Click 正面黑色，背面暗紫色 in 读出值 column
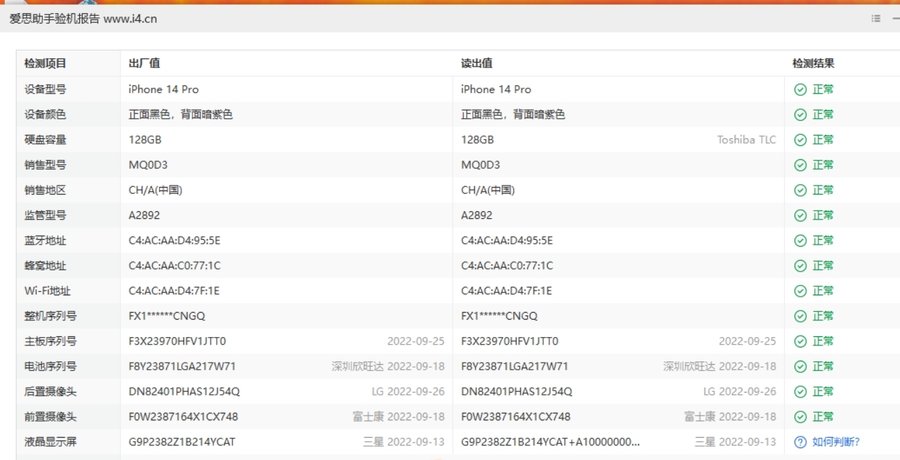Viewport: 900px width, 460px height. [513, 115]
